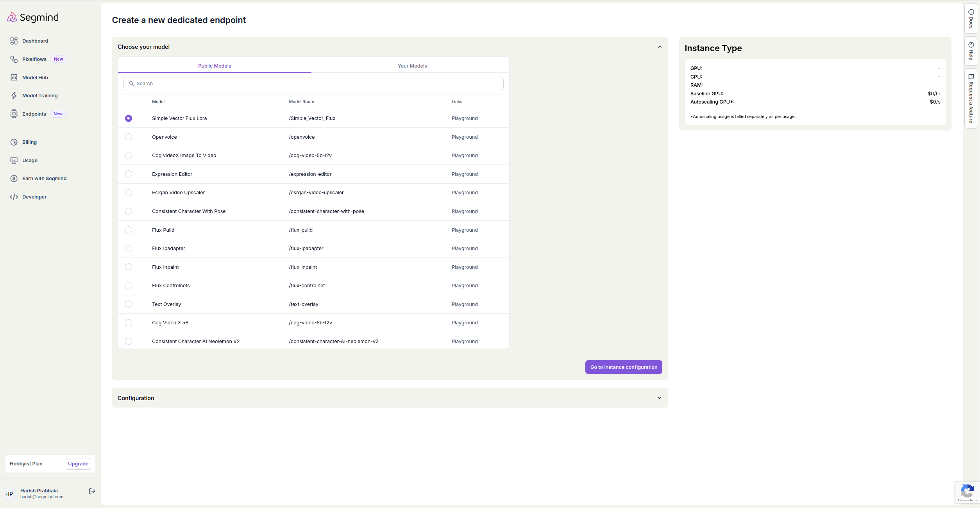Collapse the Choose your model section
Image resolution: width=980 pixels, height=508 pixels.
(660, 47)
